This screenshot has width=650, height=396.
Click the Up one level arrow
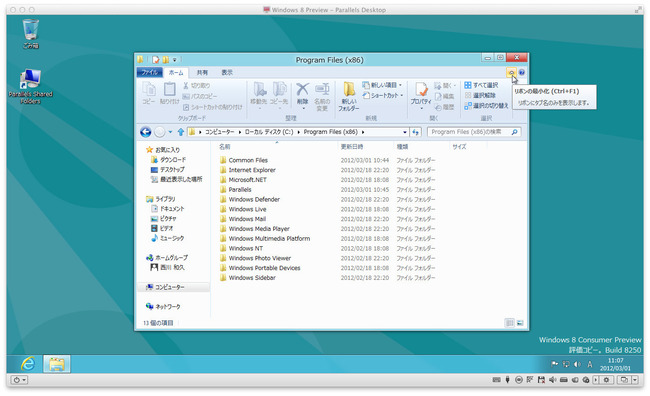(181, 132)
